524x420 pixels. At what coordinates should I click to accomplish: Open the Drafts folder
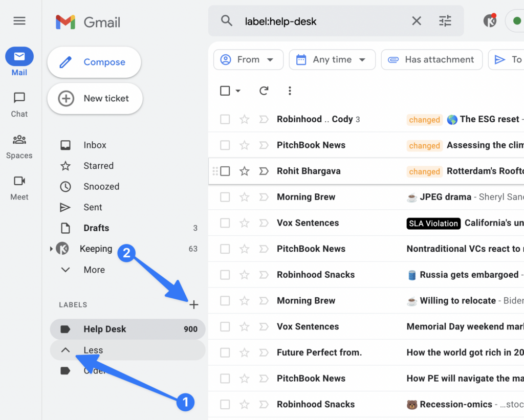95,228
